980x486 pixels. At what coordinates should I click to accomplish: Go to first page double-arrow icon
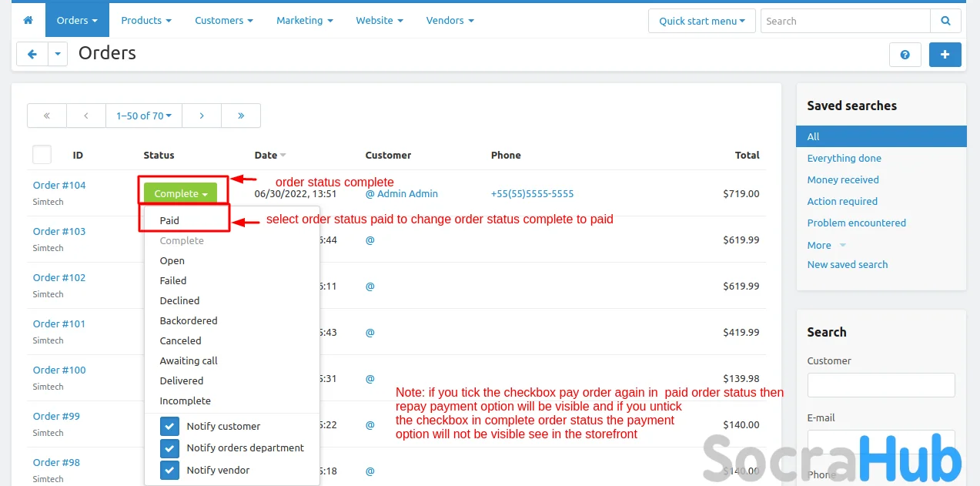pos(47,116)
